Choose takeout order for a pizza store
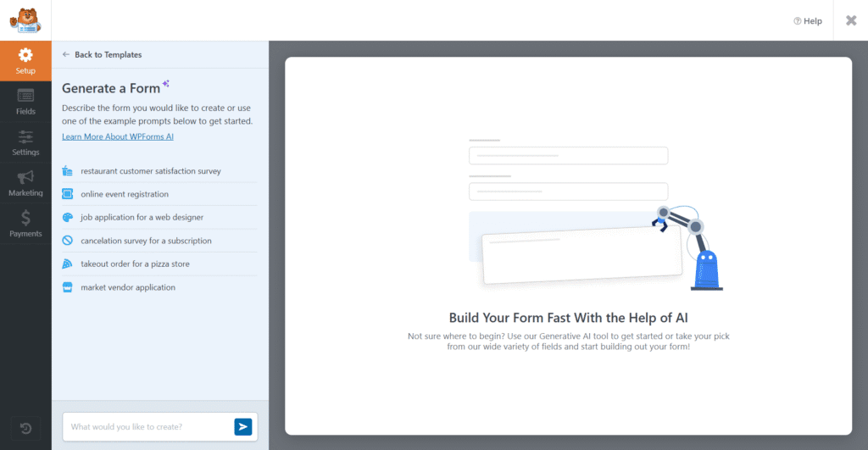Image resolution: width=868 pixels, height=450 pixels. click(135, 264)
